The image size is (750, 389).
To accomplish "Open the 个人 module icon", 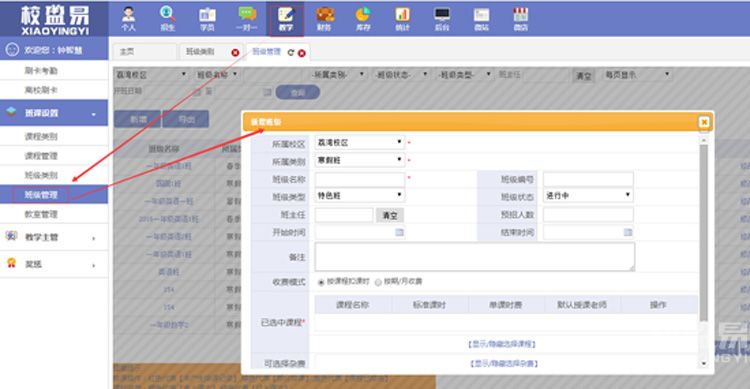I will pyautogui.click(x=128, y=19).
